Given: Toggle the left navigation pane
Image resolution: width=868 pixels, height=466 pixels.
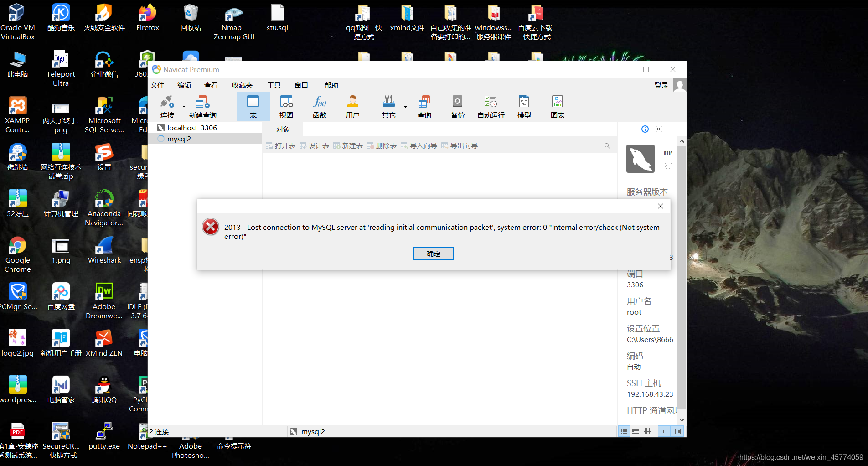Looking at the screenshot, I should click(665, 431).
